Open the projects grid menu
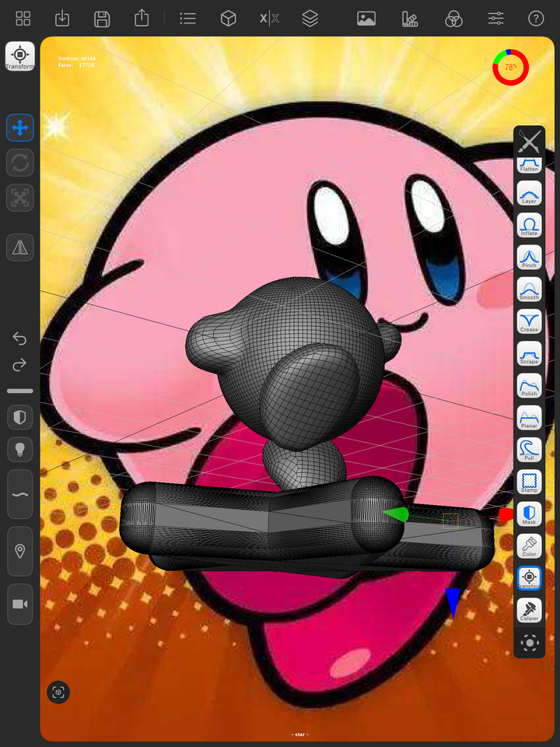 [x=23, y=19]
